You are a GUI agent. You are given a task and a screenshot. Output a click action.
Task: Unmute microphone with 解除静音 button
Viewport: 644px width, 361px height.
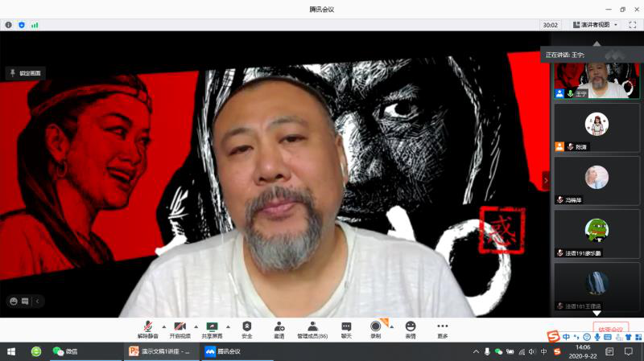click(x=147, y=328)
